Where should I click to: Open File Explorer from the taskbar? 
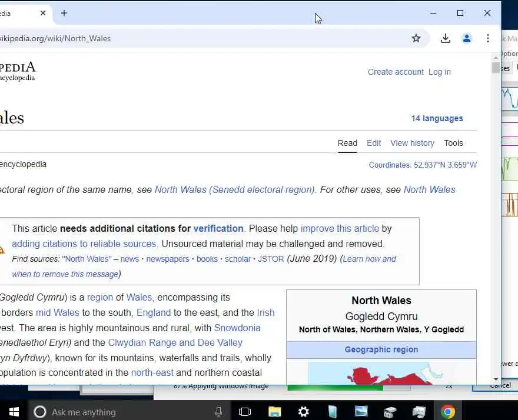click(274, 412)
